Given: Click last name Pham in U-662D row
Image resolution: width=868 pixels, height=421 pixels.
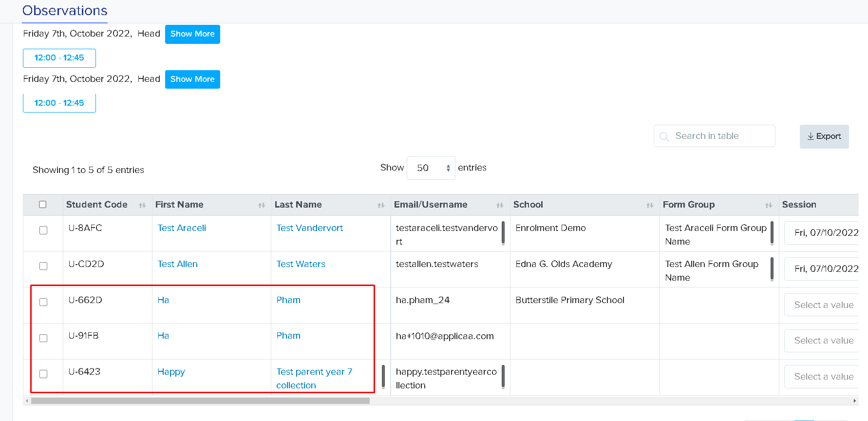Looking at the screenshot, I should tap(288, 300).
